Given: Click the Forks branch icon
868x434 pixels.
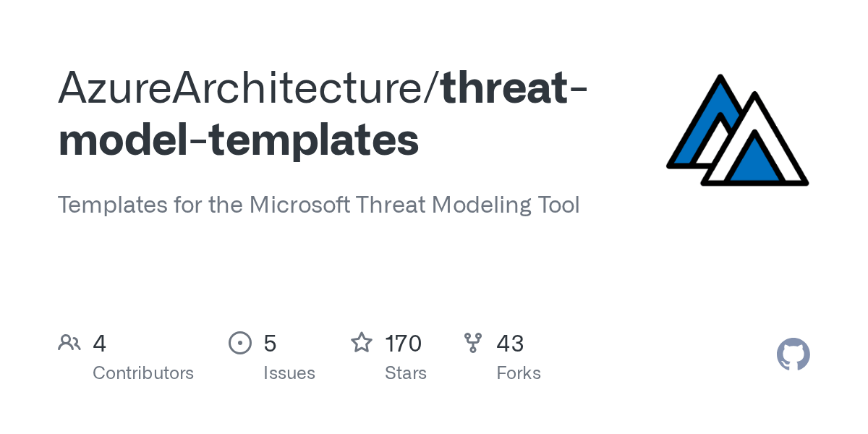Looking at the screenshot, I should (x=473, y=343).
